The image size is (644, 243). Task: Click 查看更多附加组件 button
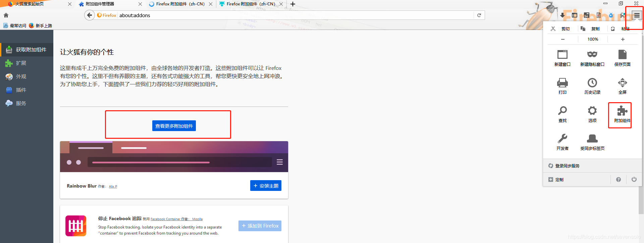[174, 126]
